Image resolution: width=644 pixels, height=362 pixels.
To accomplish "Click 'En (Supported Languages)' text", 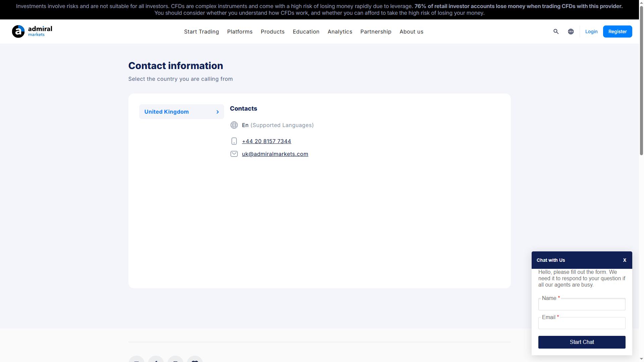I will coord(278,125).
